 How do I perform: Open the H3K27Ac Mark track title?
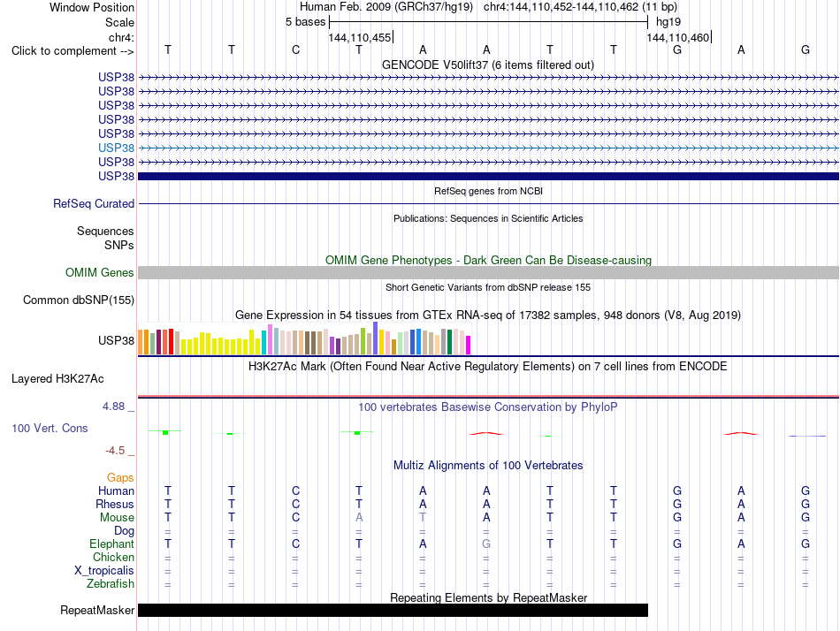point(488,367)
